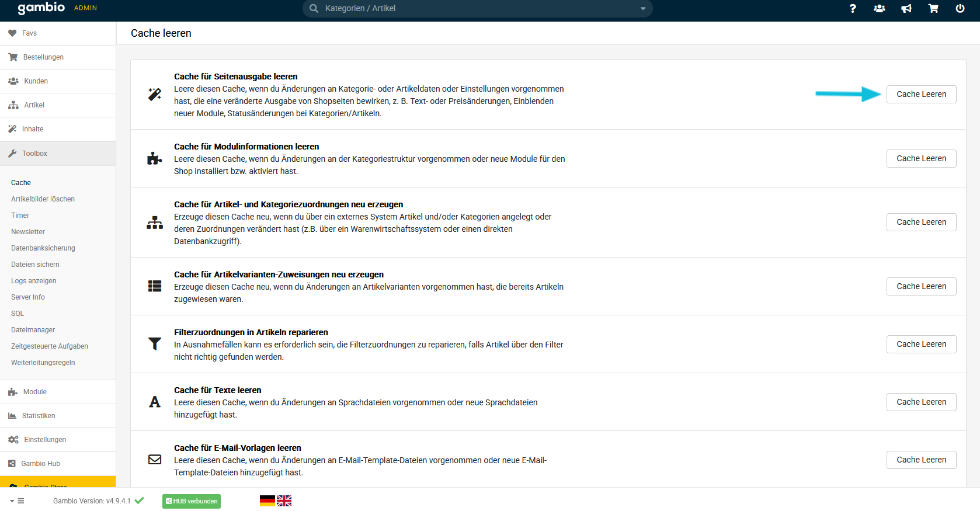Open SQL in Toolbox submenu
The width and height of the screenshot is (980, 511).
tap(18, 314)
